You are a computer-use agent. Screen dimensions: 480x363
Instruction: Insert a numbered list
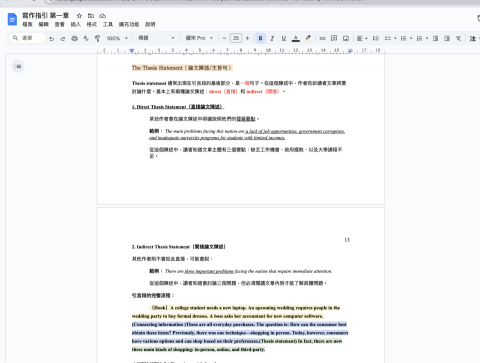(x=419, y=38)
